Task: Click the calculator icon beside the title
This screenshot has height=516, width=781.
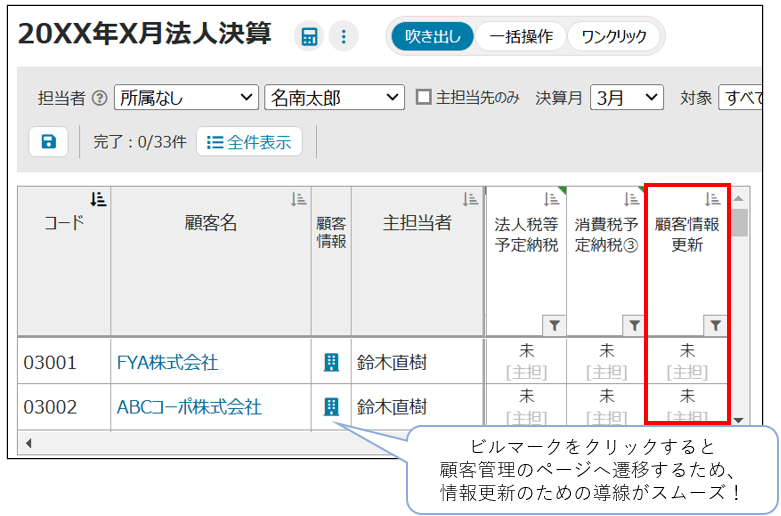Action: [309, 37]
